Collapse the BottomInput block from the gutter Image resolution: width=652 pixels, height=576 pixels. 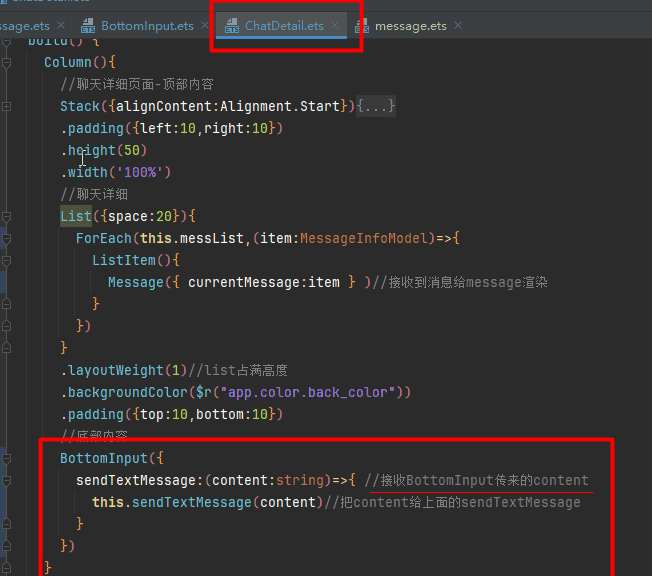coord(6,458)
